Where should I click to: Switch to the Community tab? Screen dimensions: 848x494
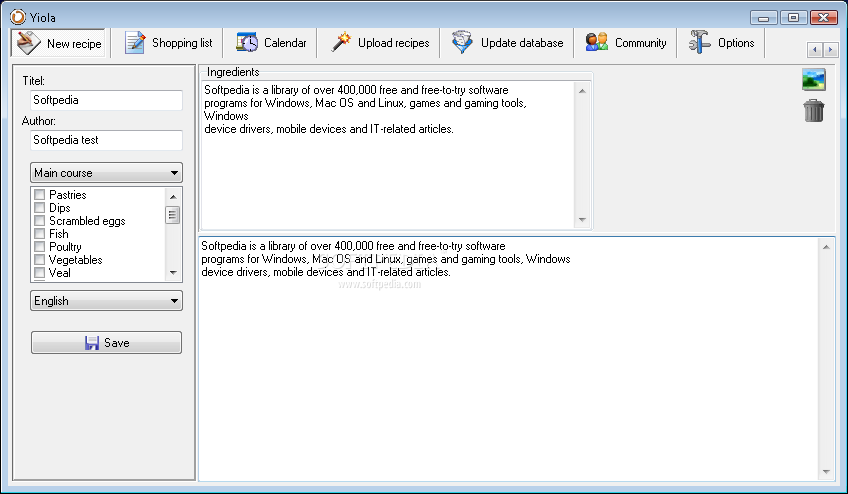click(x=626, y=43)
